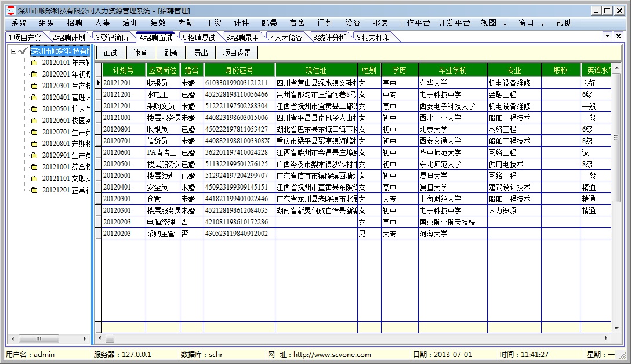631x364 pixels.
Task: Click current-row arrow indicator on first row
Action: click(x=98, y=83)
